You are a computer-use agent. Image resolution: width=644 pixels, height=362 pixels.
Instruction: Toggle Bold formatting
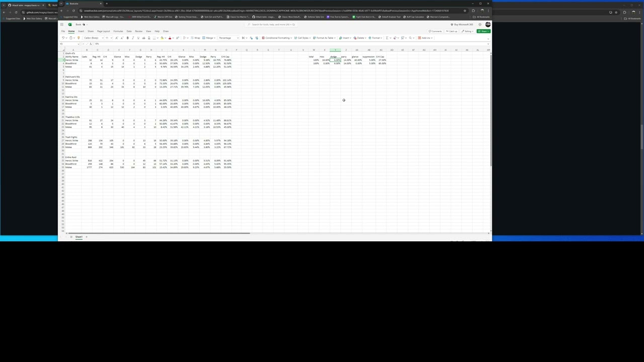click(x=127, y=38)
